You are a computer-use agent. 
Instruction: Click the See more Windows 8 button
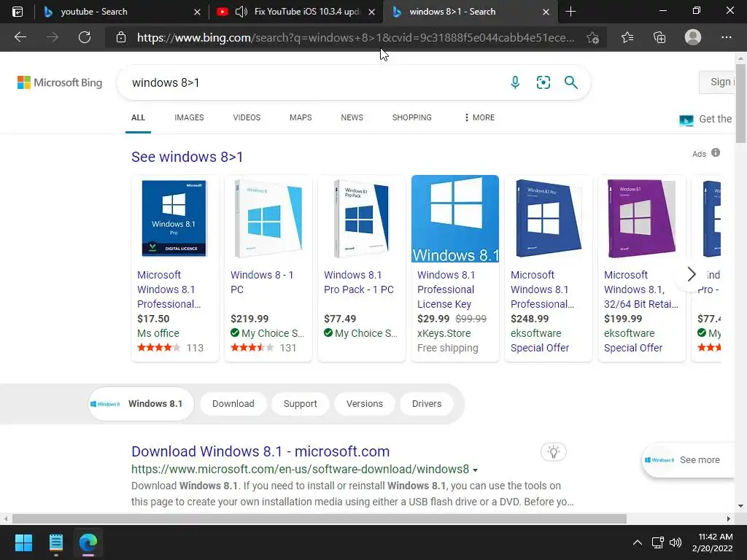[689, 460]
